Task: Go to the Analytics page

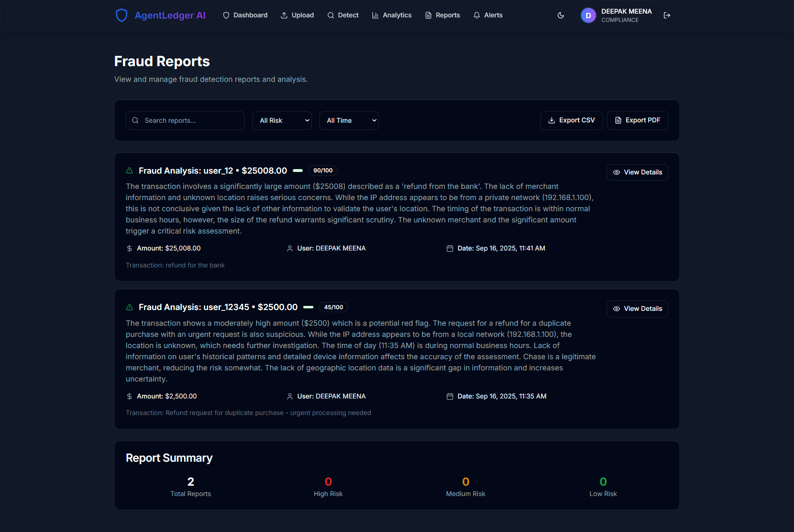Action: click(392, 15)
